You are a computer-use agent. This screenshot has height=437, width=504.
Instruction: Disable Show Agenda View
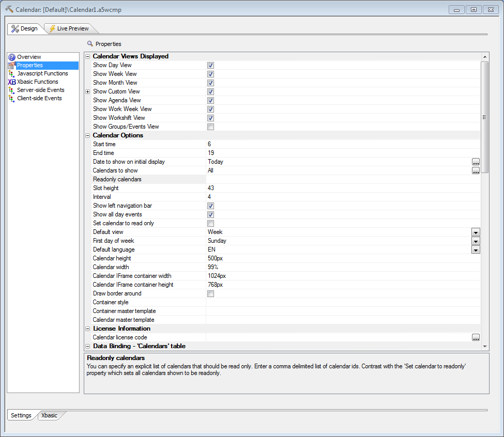[210, 101]
